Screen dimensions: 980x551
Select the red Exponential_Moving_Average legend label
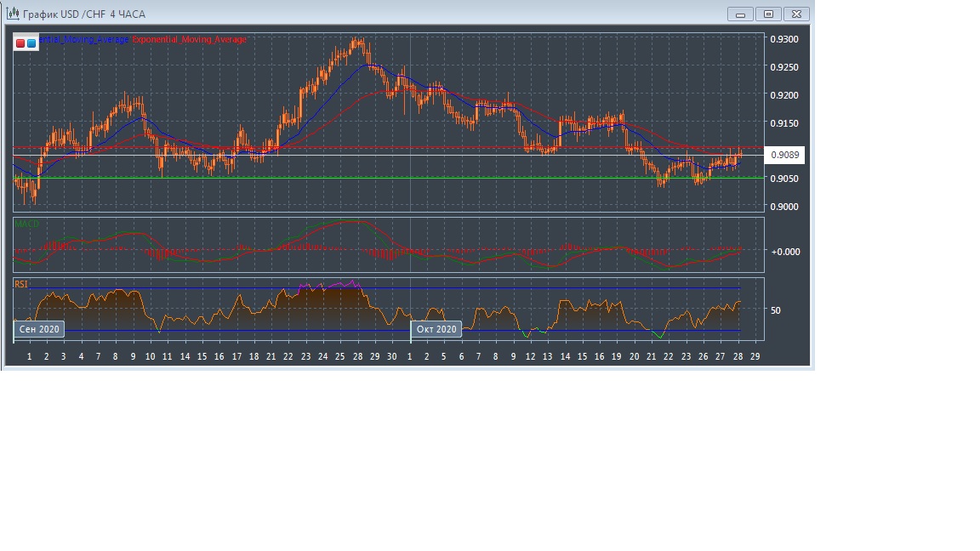189,40
